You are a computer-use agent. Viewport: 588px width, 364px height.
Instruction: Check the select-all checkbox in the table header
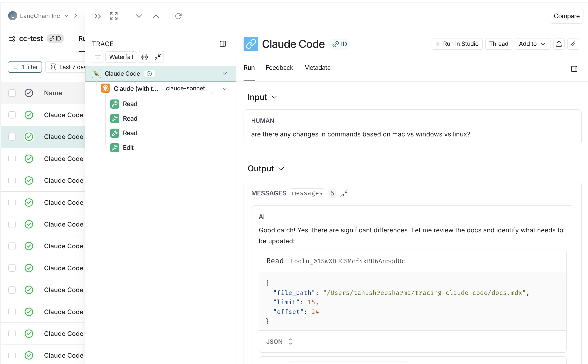click(x=12, y=93)
